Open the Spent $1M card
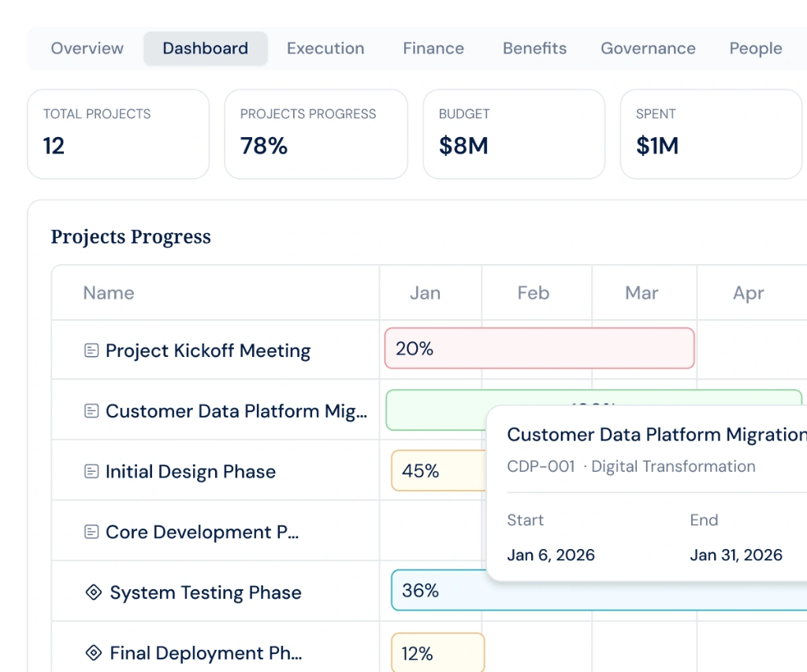The height and width of the screenshot is (672, 807). coord(712,134)
